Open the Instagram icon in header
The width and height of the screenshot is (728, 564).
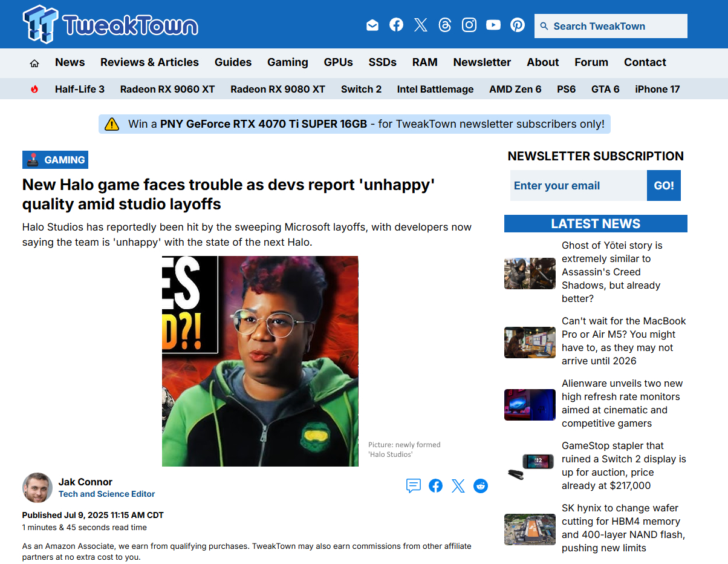pos(469,25)
